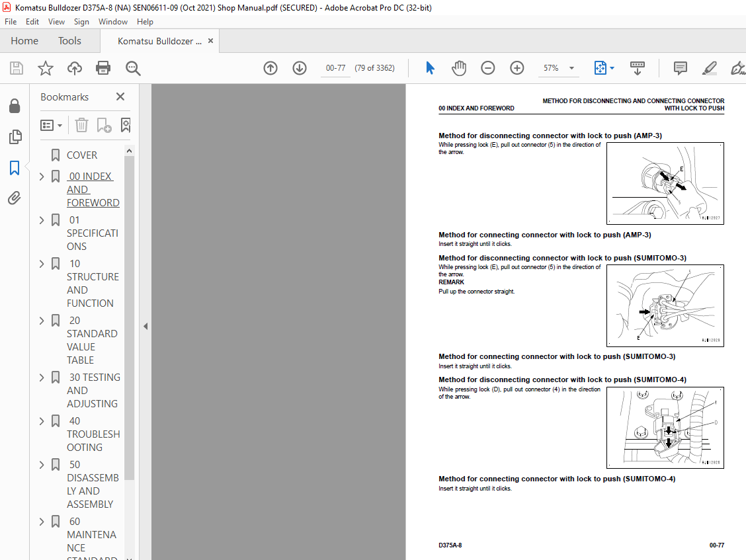Open the Page Thumbnails panel

click(15, 137)
